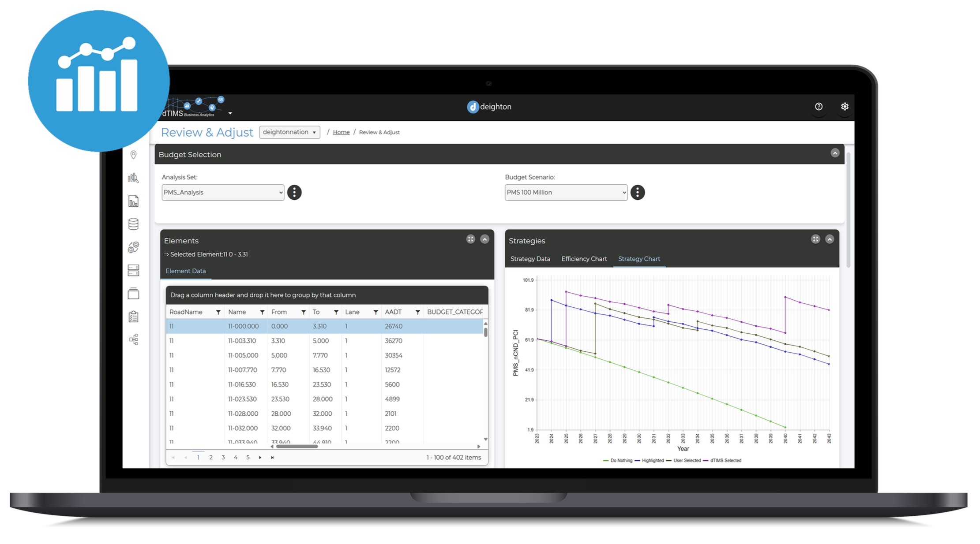The image size is (980, 544).
Task: Open the settings gear in header
Action: click(845, 107)
